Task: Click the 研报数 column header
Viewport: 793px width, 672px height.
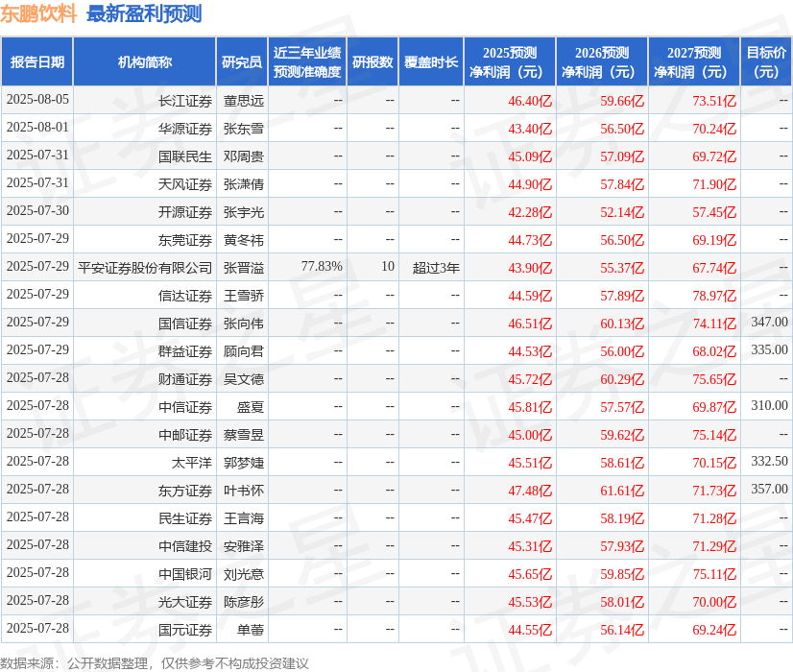Action: point(372,61)
